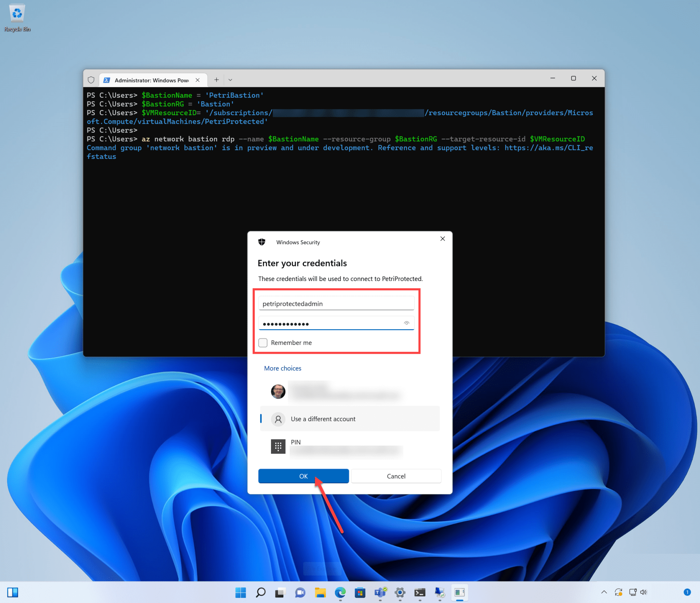Screen dimensions: 700x603
Task: Select the account with profile photo
Action: point(350,391)
